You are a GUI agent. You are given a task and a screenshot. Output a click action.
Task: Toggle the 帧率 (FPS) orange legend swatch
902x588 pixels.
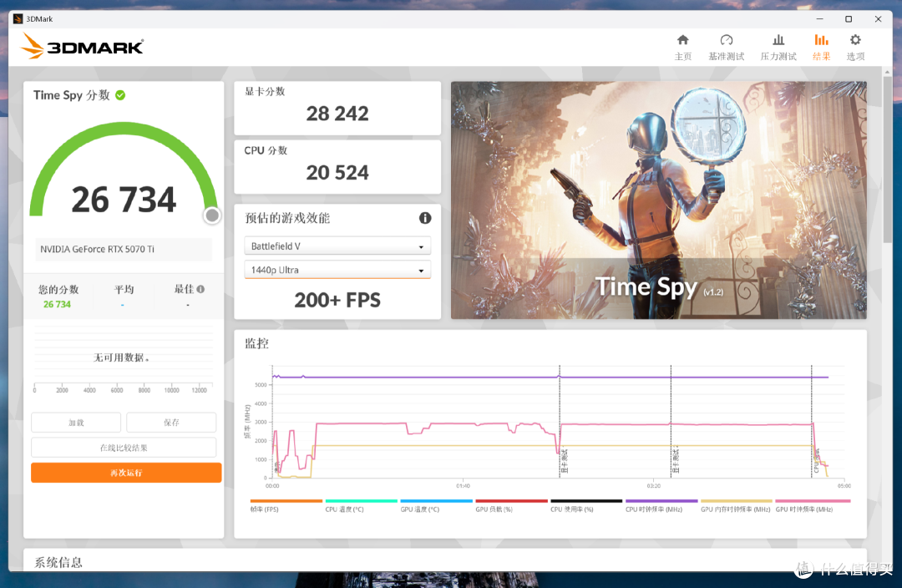click(286, 501)
